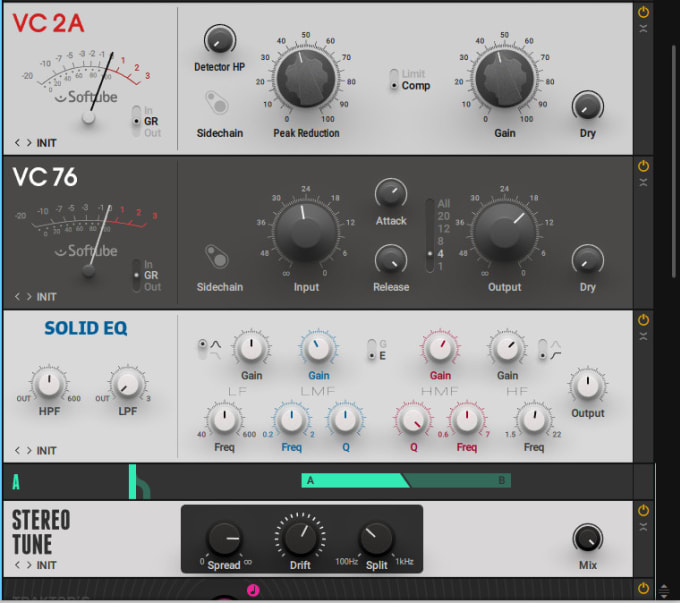Collapse the Solid EQ module
680x603 pixels.
coord(643,336)
